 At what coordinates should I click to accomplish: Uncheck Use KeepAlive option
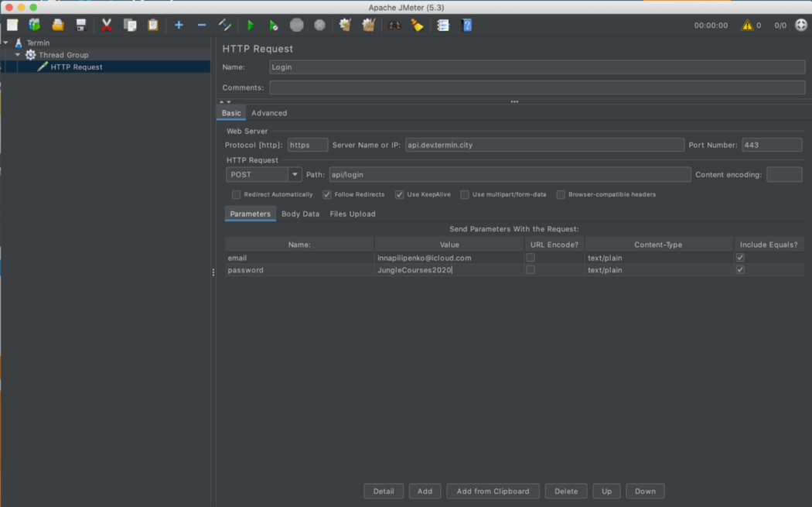(x=399, y=195)
